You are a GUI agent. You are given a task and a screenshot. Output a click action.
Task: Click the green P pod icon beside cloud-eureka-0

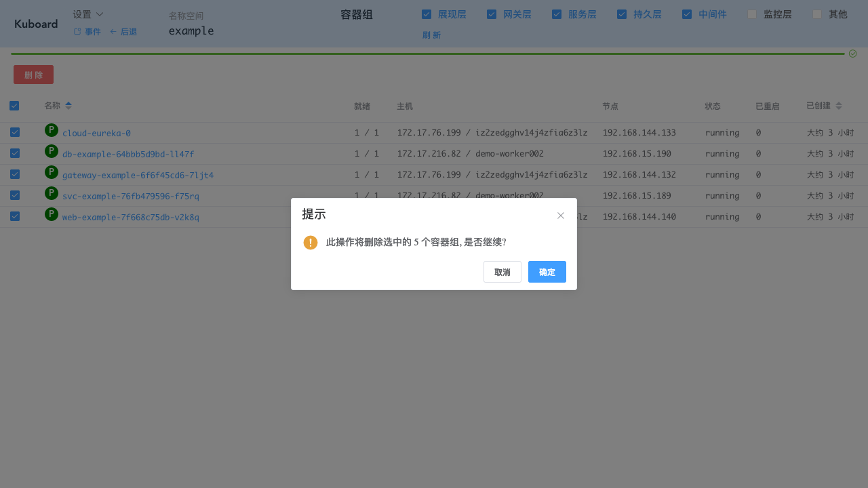51,131
